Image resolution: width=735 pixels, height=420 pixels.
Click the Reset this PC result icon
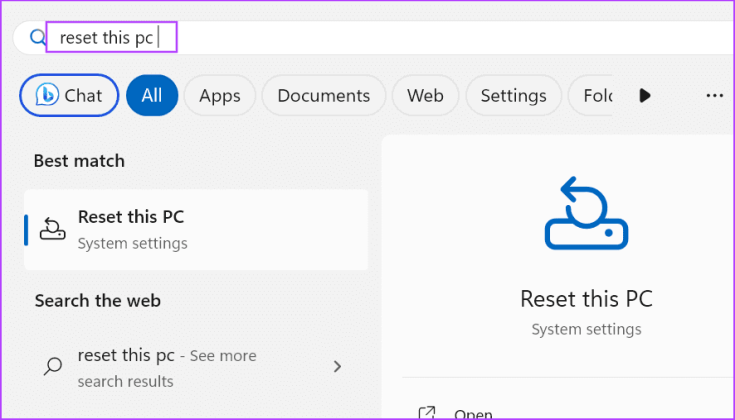(52, 229)
